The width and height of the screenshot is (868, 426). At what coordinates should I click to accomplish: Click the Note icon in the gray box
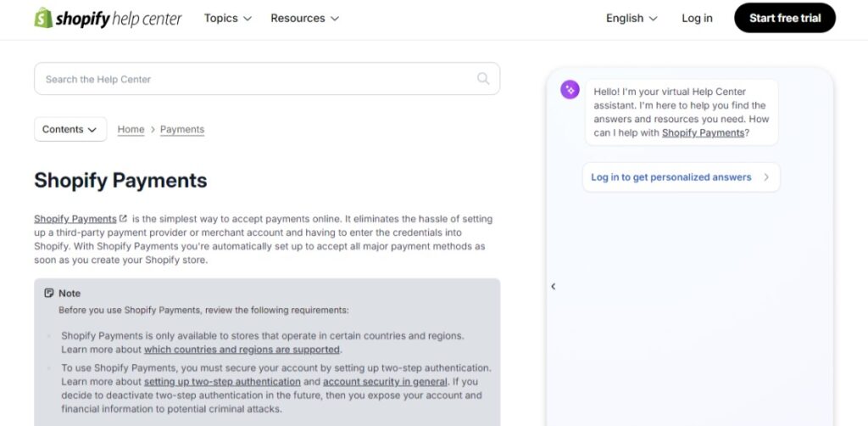click(48, 293)
